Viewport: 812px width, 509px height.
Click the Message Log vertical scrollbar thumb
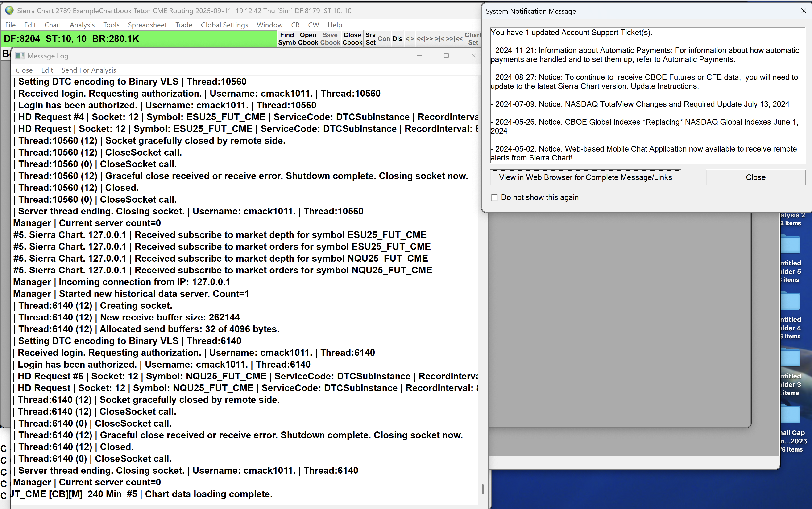483,489
